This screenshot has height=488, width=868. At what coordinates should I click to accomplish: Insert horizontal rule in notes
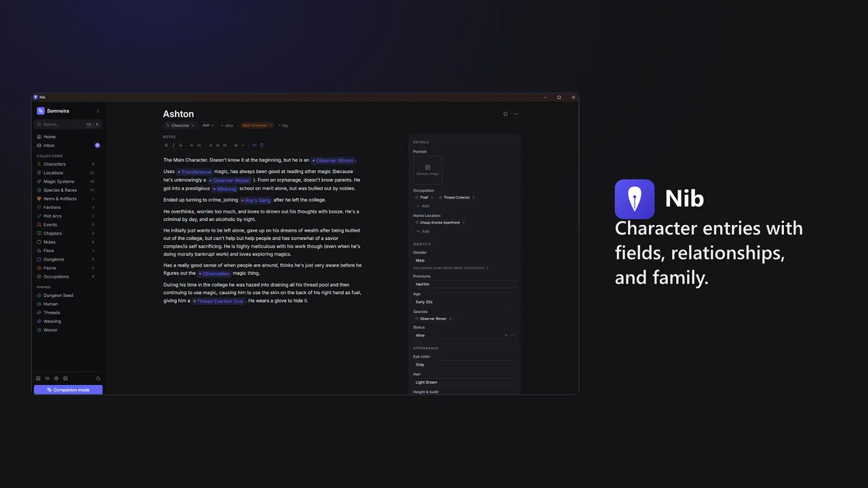[x=243, y=145]
